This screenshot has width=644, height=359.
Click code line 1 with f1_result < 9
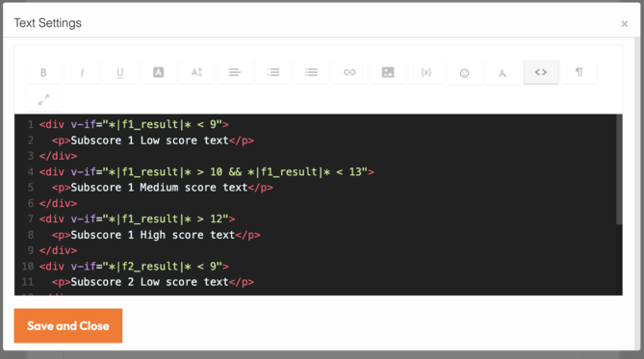point(134,124)
